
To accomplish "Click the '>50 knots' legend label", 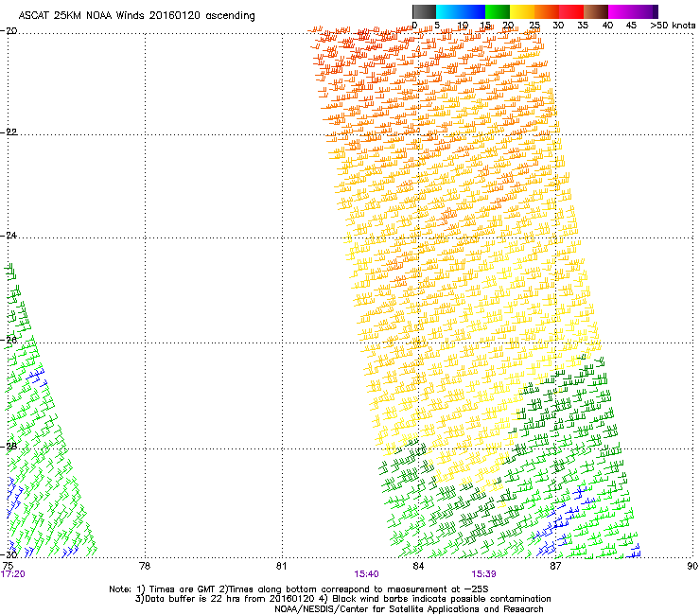I will tap(673, 26).
